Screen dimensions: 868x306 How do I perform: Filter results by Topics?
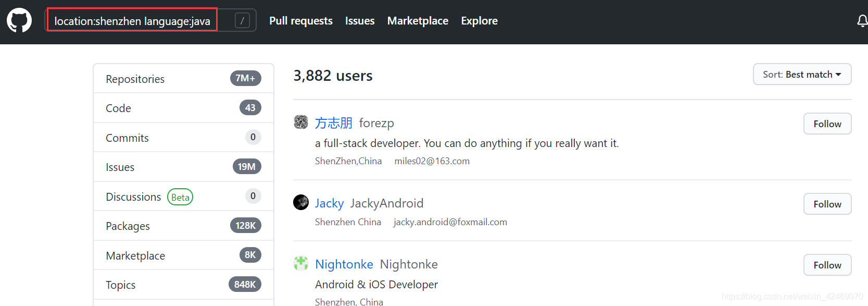pyautogui.click(x=183, y=285)
